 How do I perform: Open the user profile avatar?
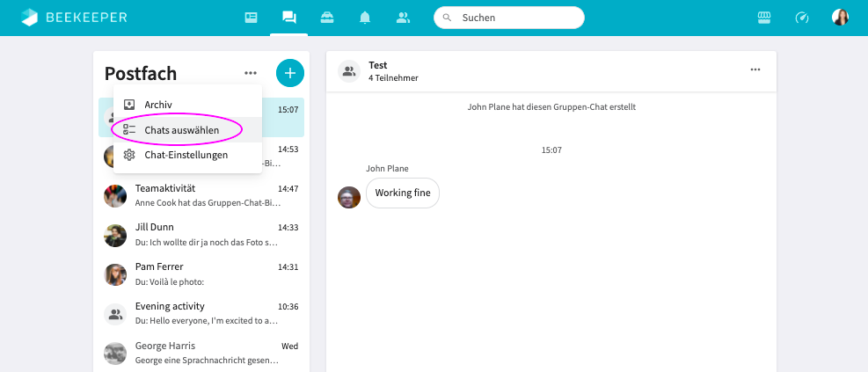(x=841, y=18)
